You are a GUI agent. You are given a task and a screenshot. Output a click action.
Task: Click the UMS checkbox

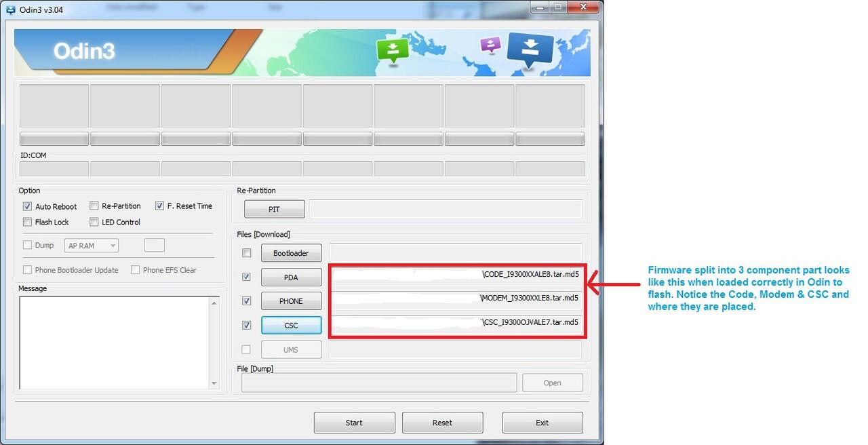click(x=247, y=349)
